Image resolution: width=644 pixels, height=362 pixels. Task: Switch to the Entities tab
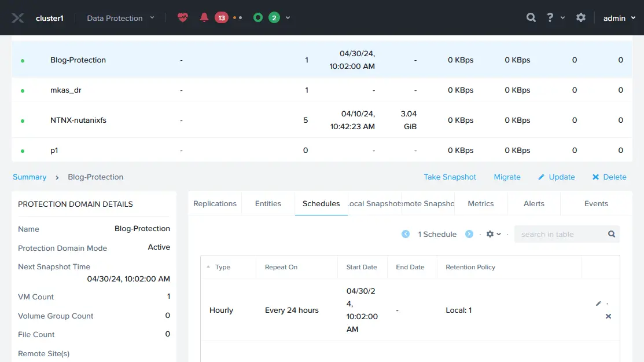point(268,203)
